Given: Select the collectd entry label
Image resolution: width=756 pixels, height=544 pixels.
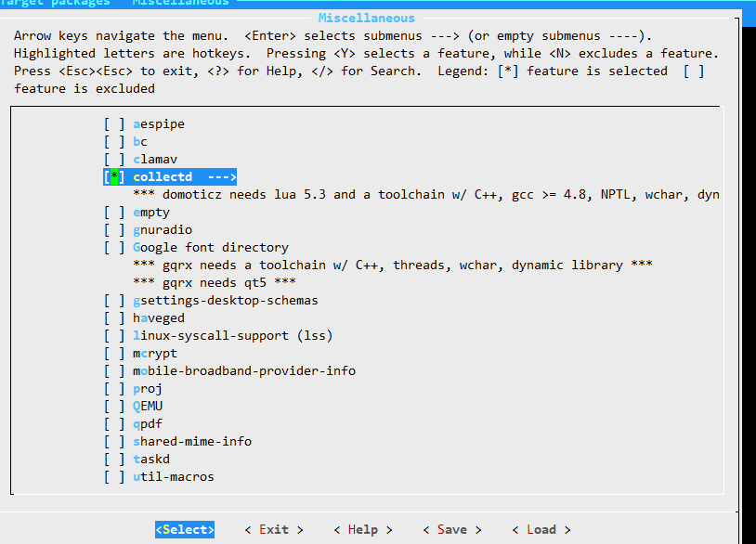Looking at the screenshot, I should (163, 176).
